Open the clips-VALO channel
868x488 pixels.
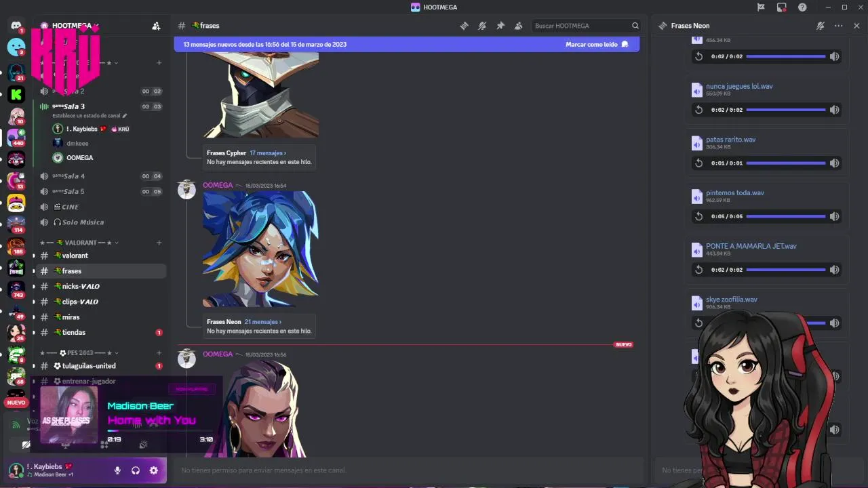coord(101,302)
